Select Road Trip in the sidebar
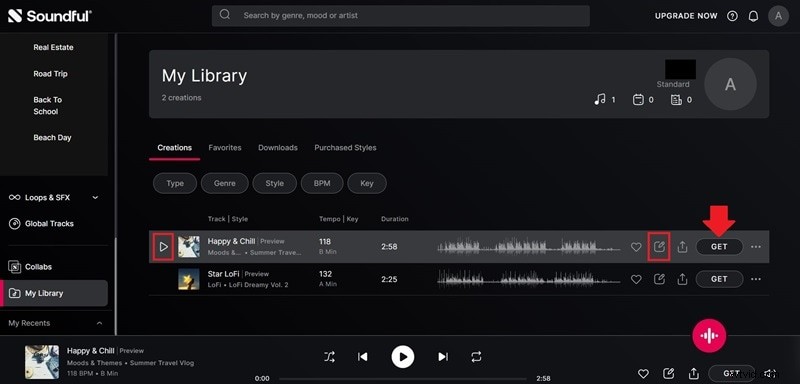 pos(51,74)
